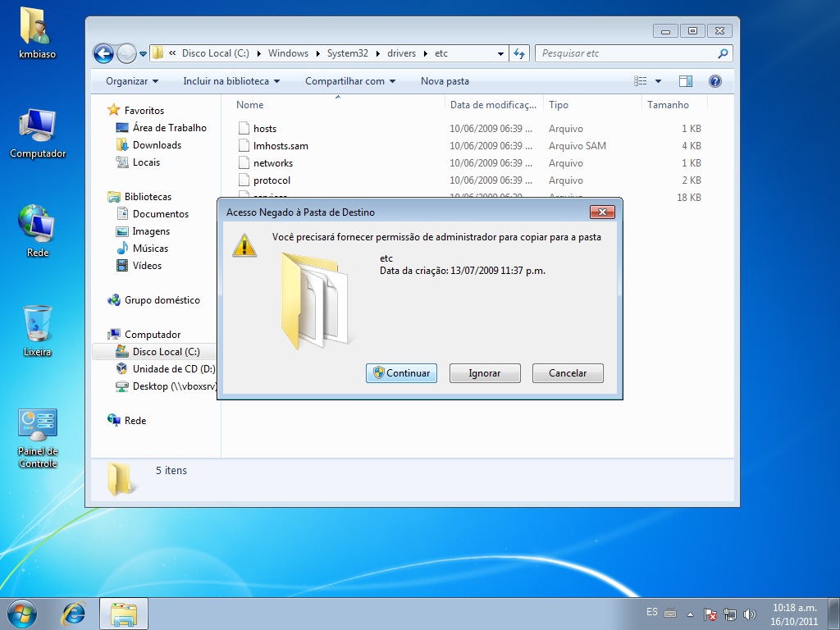Select Bibliotecas in the navigation pane
840x630 pixels.
[x=148, y=197]
